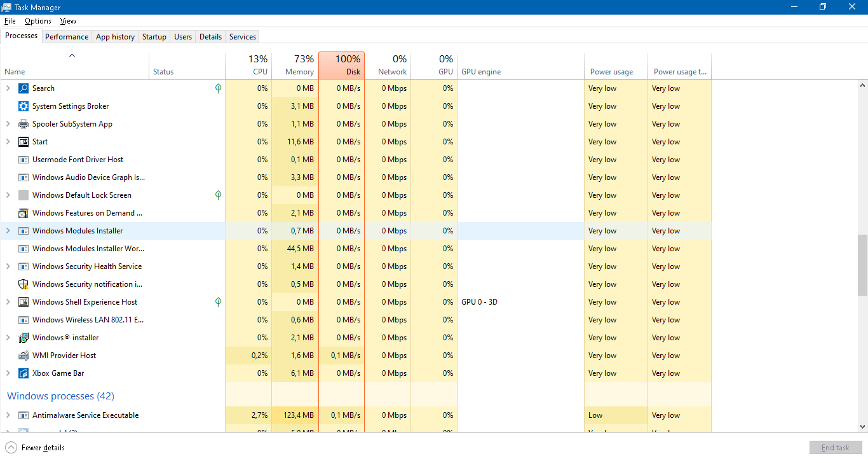Expand the Xbox Game Bar group
The width and height of the screenshot is (868, 463).
(8, 373)
